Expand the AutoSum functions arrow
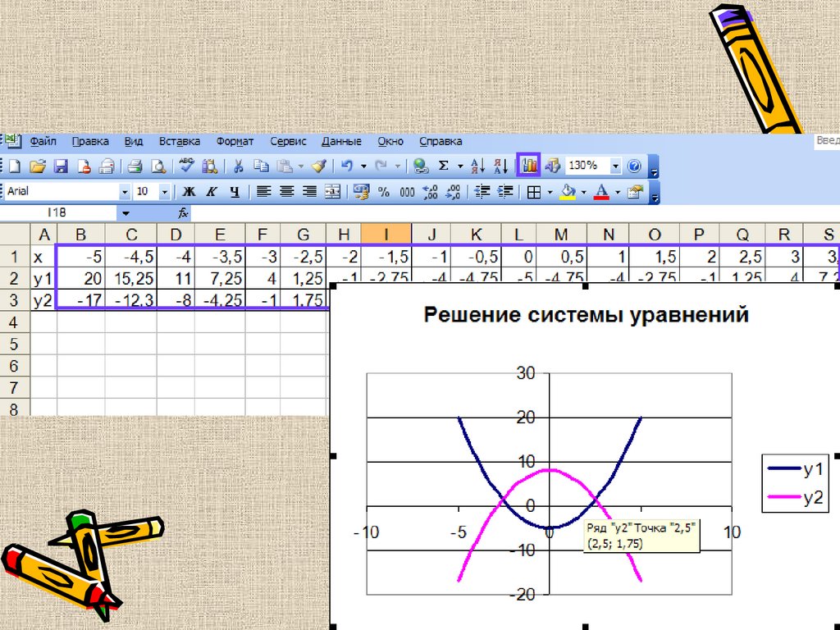Screen dimensions: 840x630 pos(460,167)
